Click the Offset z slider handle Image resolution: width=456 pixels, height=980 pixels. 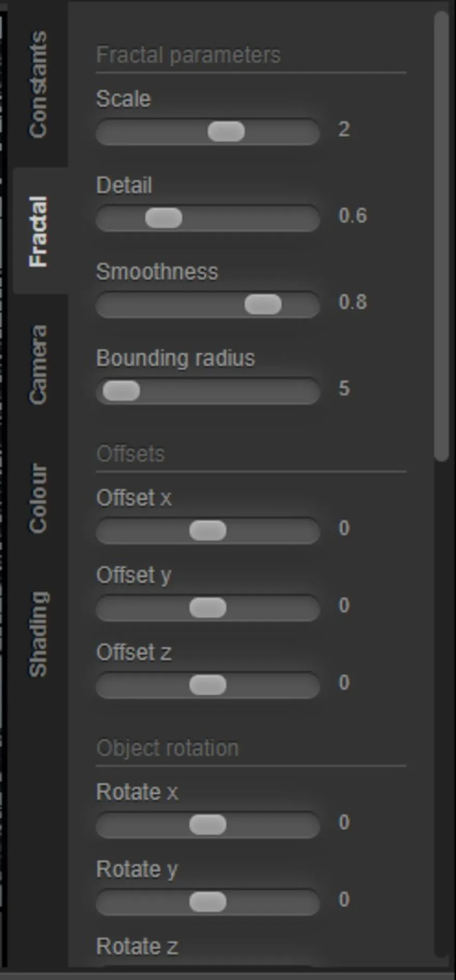[x=208, y=685]
